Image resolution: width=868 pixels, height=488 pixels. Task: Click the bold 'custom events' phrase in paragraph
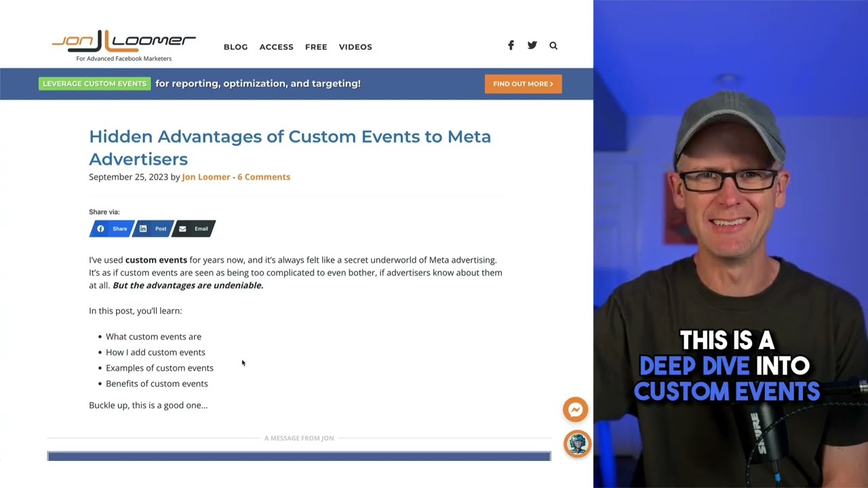click(156, 260)
